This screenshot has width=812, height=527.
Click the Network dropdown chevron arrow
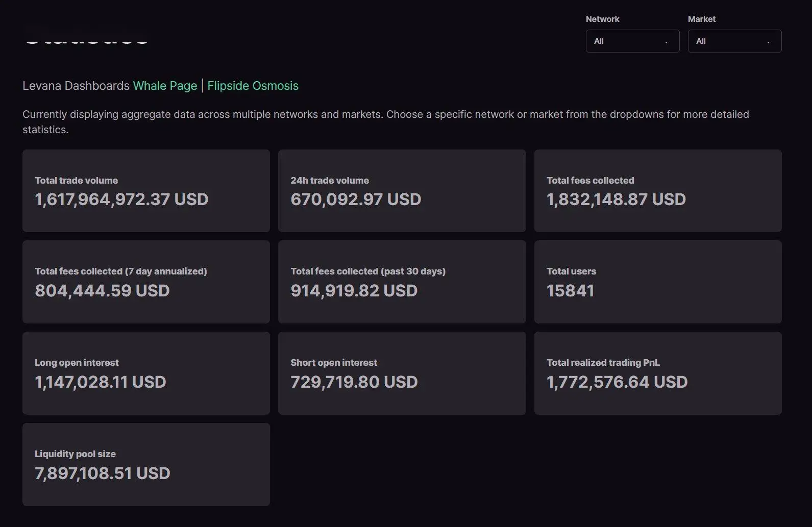[666, 42]
